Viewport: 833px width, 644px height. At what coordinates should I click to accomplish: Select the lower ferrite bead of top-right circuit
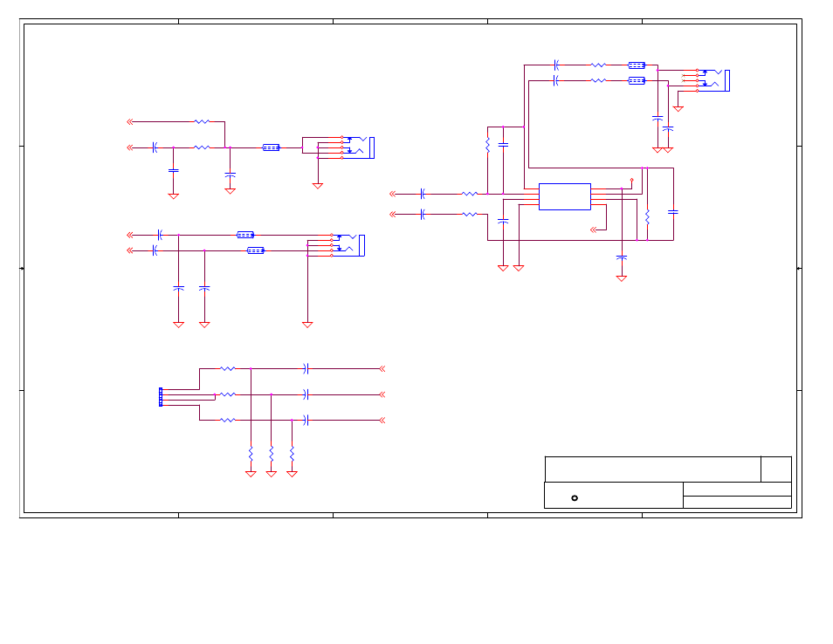[637, 80]
